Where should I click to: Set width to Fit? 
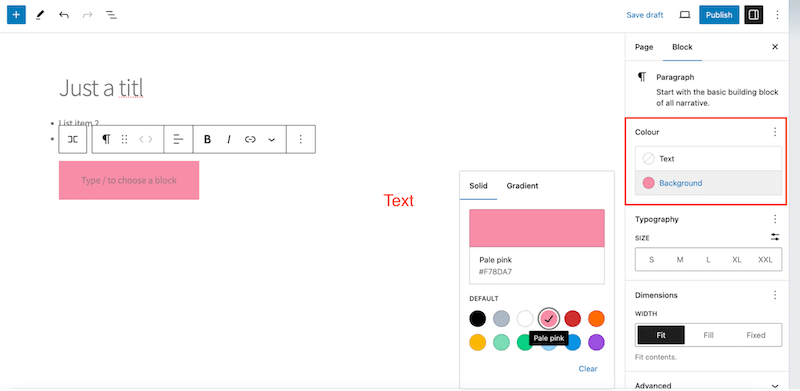coord(661,335)
